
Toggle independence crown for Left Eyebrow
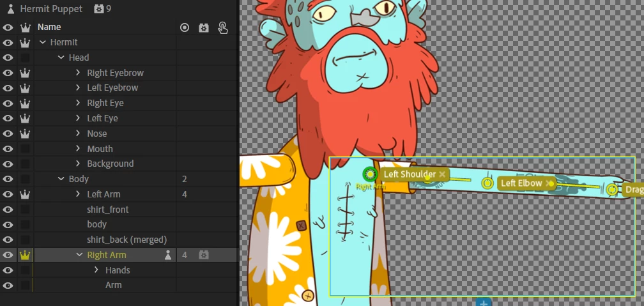click(x=26, y=88)
